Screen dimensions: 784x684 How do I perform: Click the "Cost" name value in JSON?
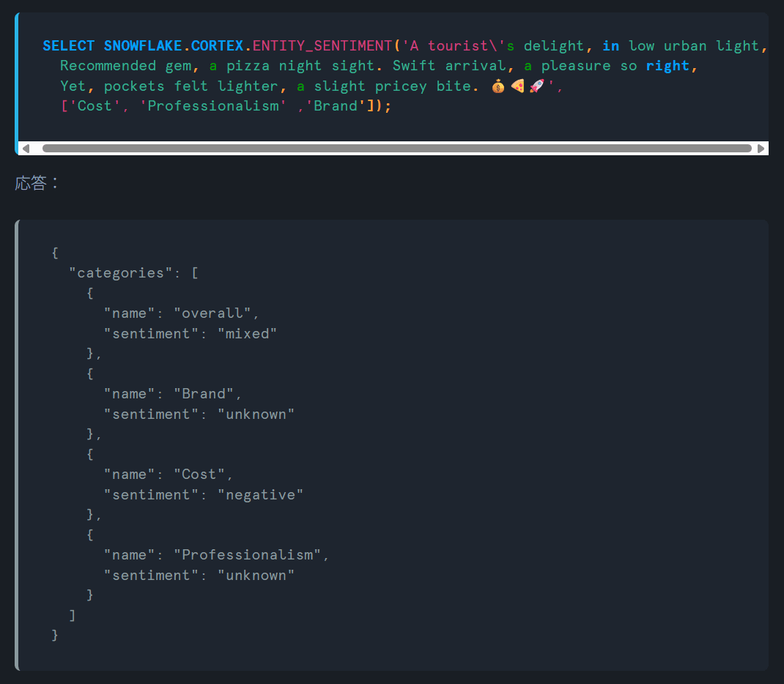pyautogui.click(x=199, y=475)
